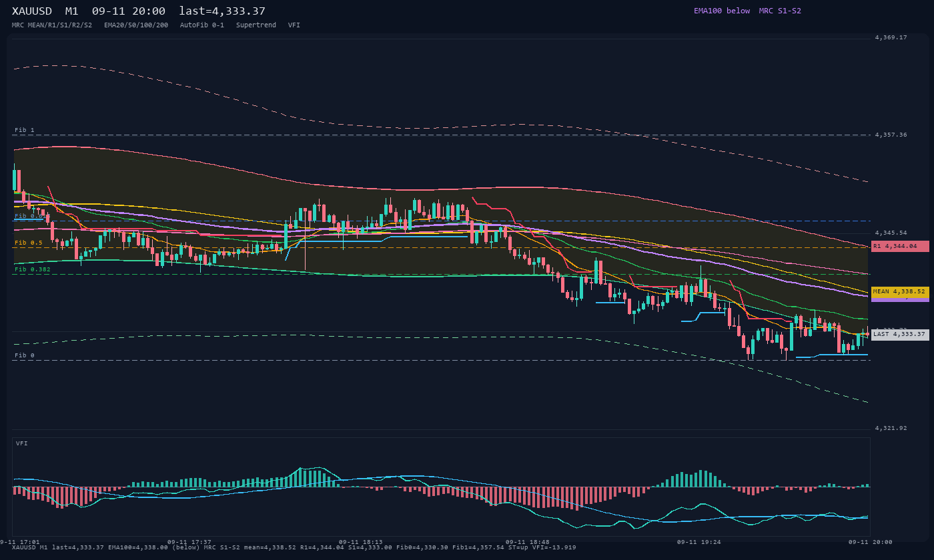Click the 'MEAN 4,338.52' price tag
Viewport: 934px width, 560px height.
[900, 291]
